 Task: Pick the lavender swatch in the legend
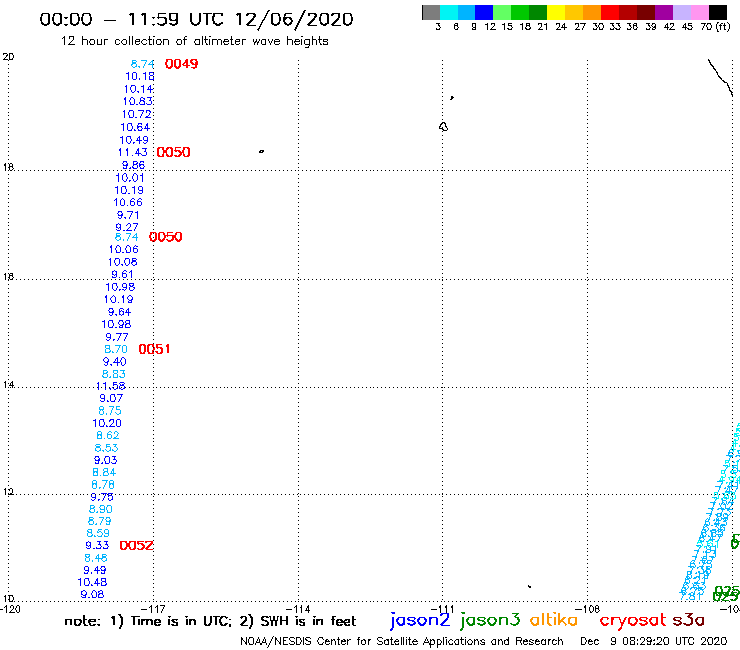[x=682, y=12]
